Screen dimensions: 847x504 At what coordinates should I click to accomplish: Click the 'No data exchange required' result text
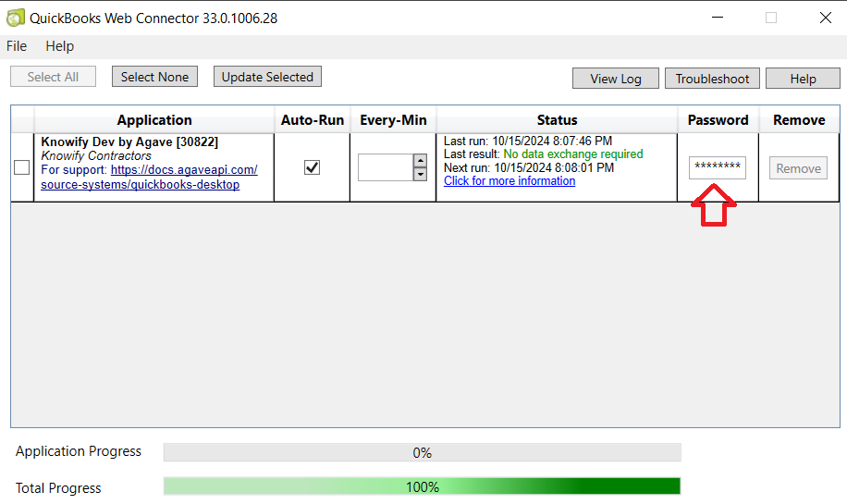tap(573, 154)
